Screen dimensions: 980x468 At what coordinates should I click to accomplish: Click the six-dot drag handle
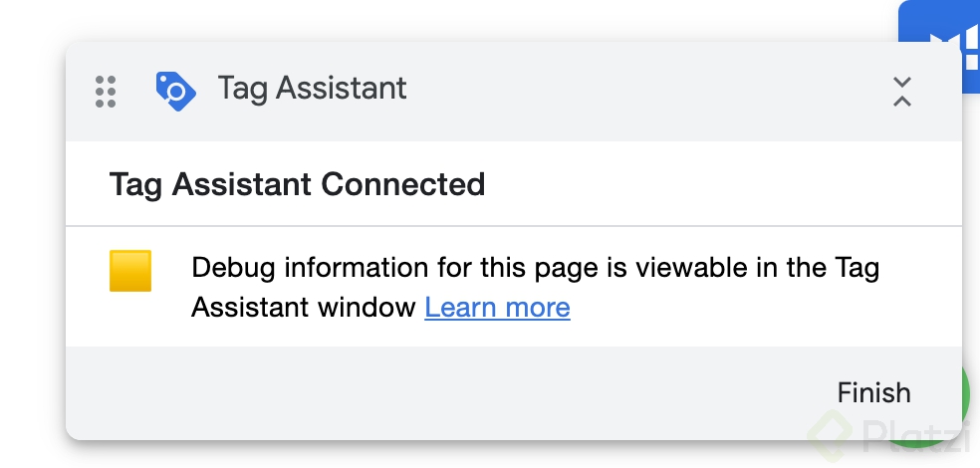pyautogui.click(x=106, y=91)
